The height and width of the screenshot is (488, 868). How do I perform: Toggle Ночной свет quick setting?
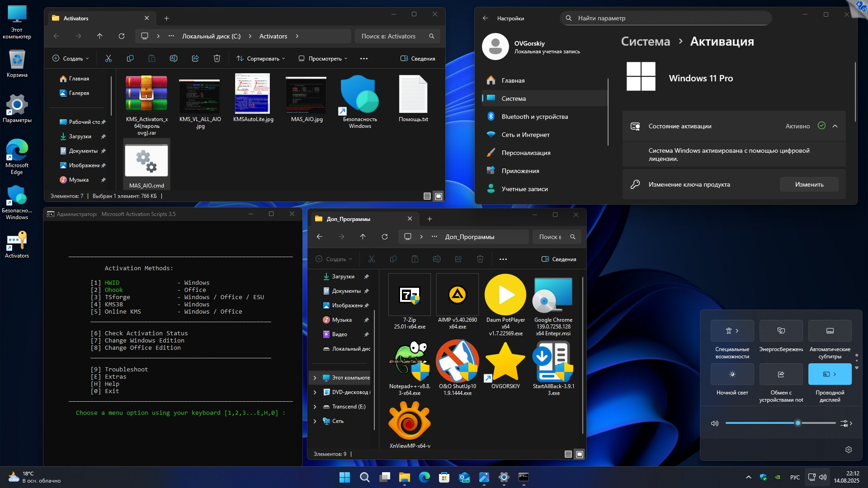(732, 374)
